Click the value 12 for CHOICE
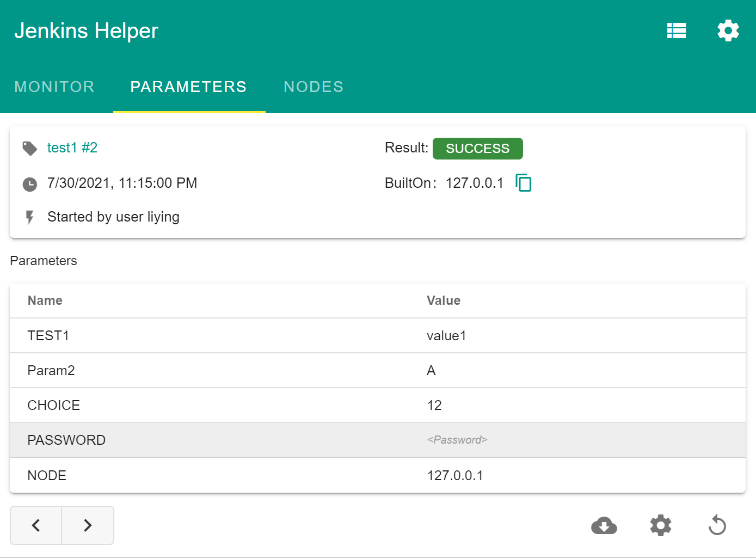756x558 pixels. (434, 405)
